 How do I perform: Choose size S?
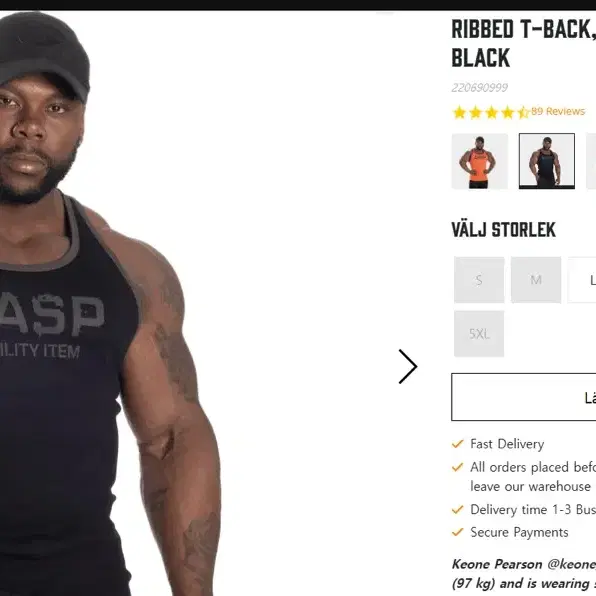click(479, 280)
